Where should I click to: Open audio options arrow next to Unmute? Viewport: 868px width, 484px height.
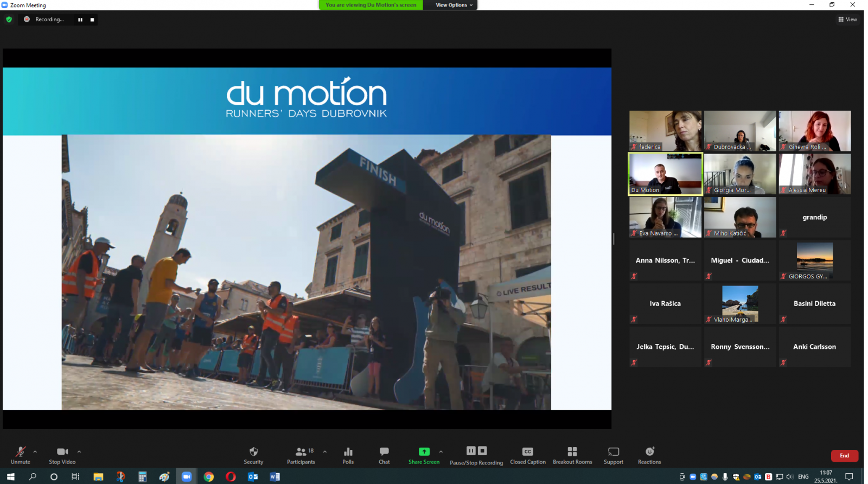35,451
